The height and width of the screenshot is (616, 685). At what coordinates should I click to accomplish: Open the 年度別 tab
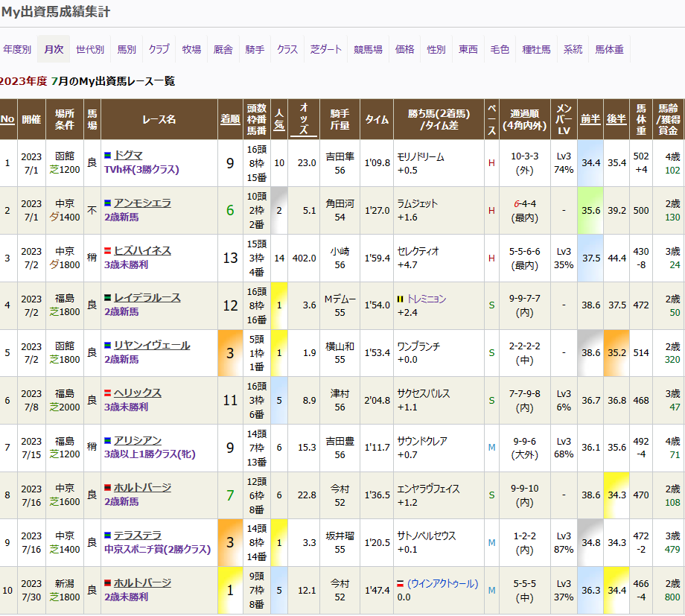(x=17, y=49)
